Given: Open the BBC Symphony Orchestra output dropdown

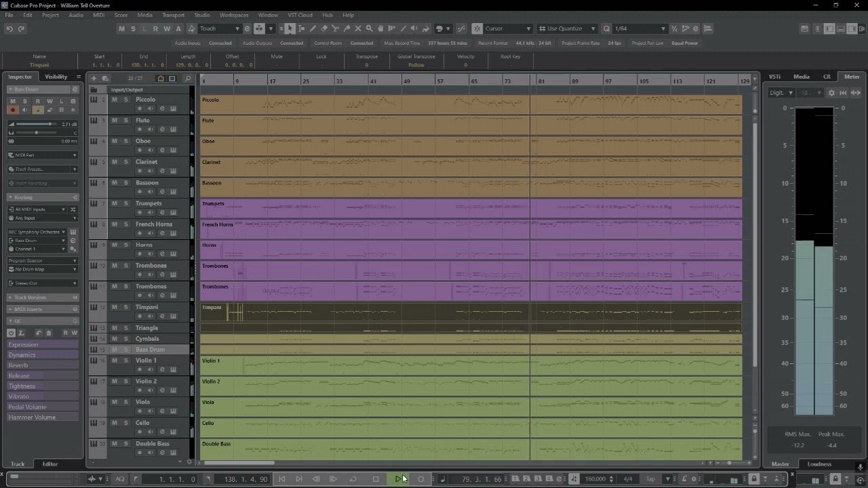Looking at the screenshot, I should click(x=37, y=232).
